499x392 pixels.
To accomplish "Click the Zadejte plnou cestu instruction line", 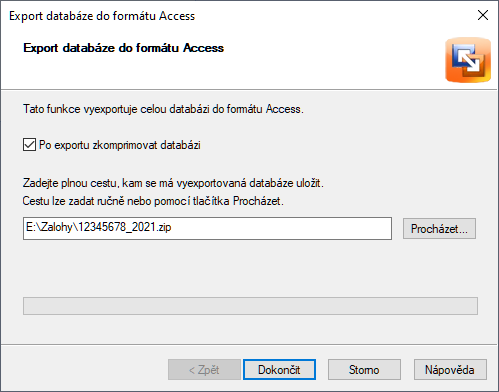I will 173,183.
